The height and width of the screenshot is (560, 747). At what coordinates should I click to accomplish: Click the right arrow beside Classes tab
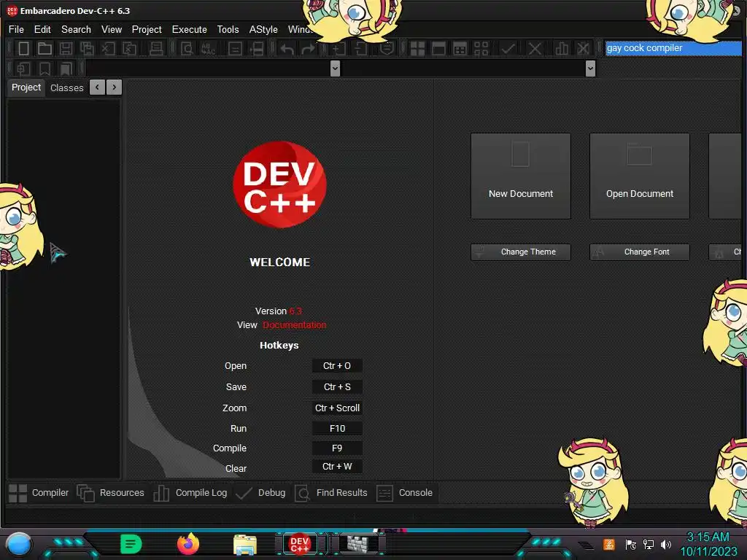[x=115, y=87]
